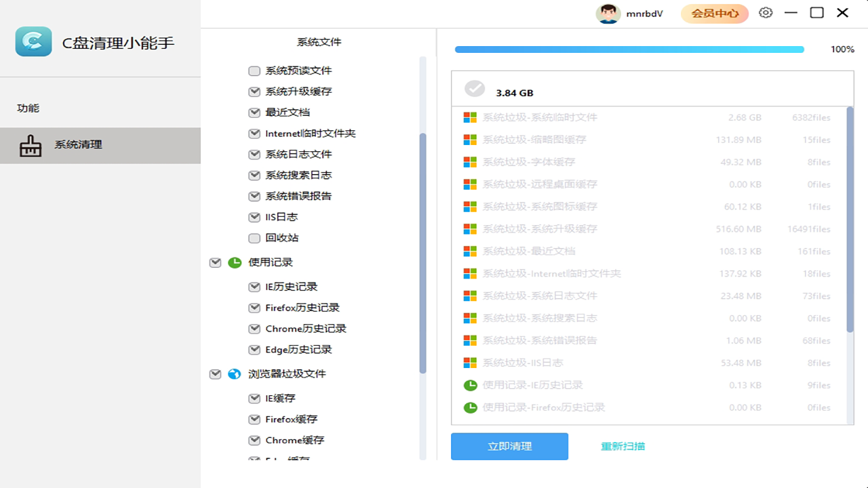The height and width of the screenshot is (488, 868).
Task: Enable the 回收站 checkbox
Action: [x=254, y=238]
